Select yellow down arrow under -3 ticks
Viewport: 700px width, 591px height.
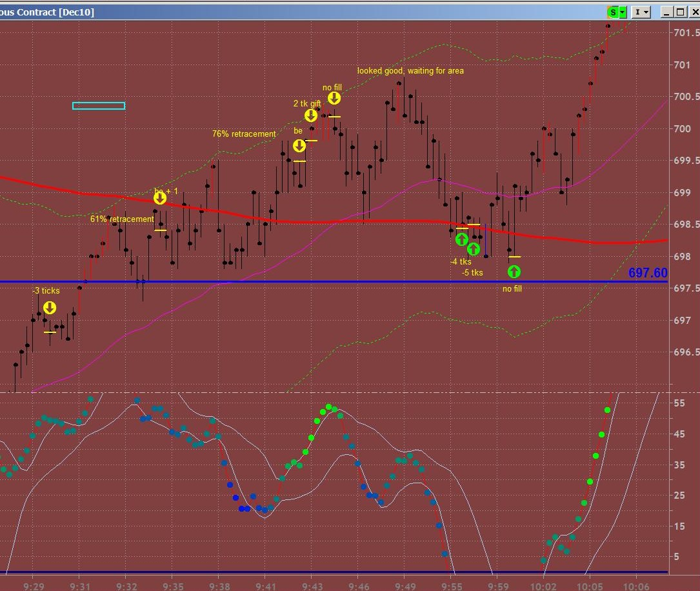(x=50, y=308)
